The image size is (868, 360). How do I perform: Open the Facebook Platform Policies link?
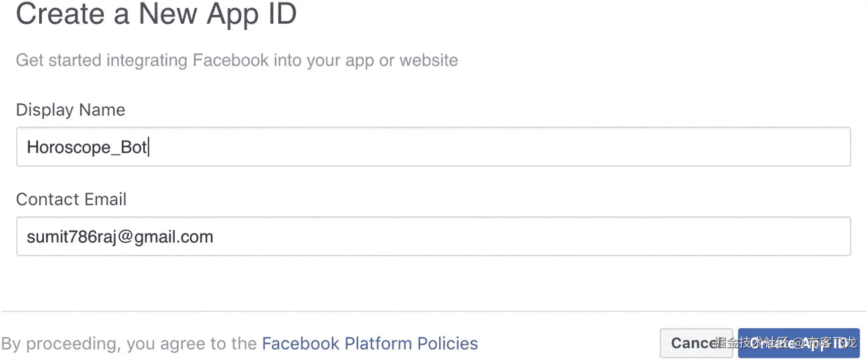(x=369, y=343)
